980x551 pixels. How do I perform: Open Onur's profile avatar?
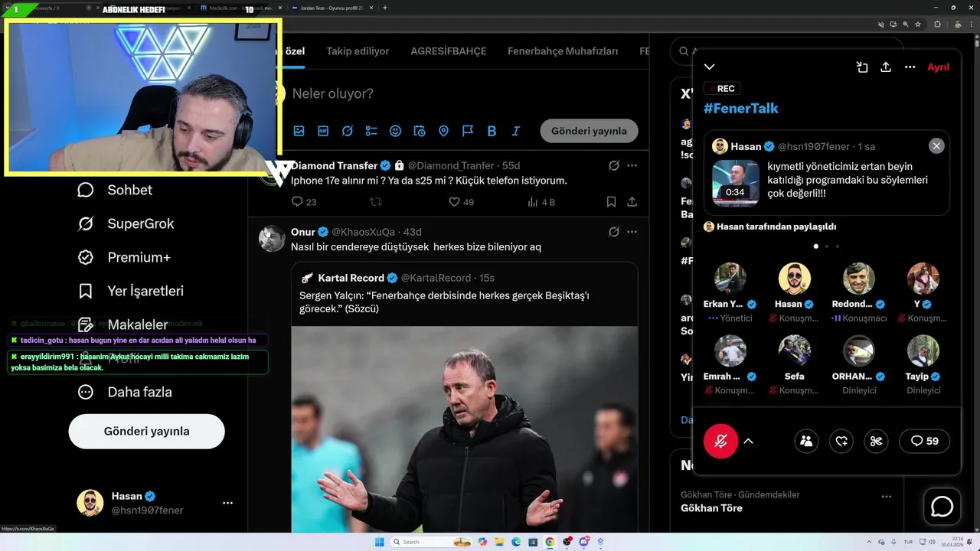point(272,239)
